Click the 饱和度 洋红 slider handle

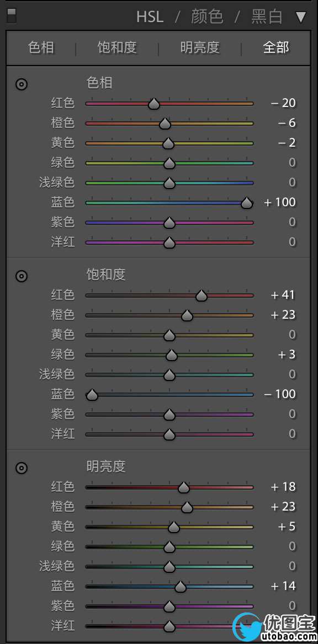click(169, 434)
